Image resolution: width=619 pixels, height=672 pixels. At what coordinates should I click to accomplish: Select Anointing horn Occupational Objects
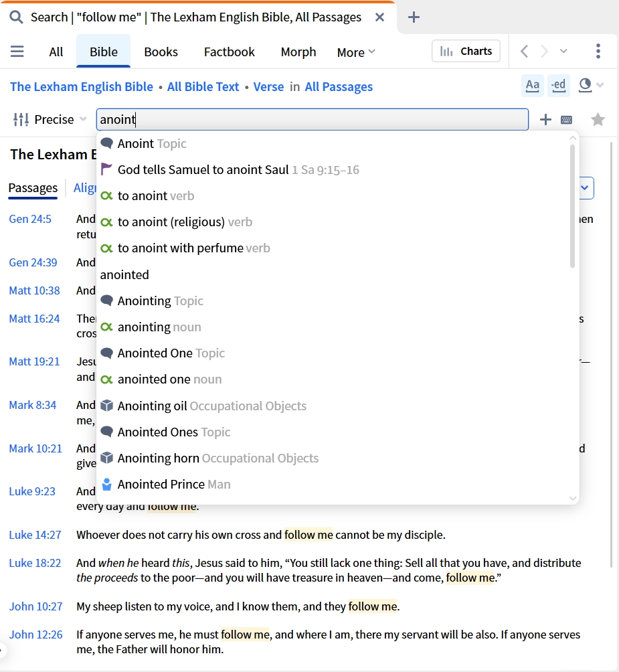click(x=334, y=458)
